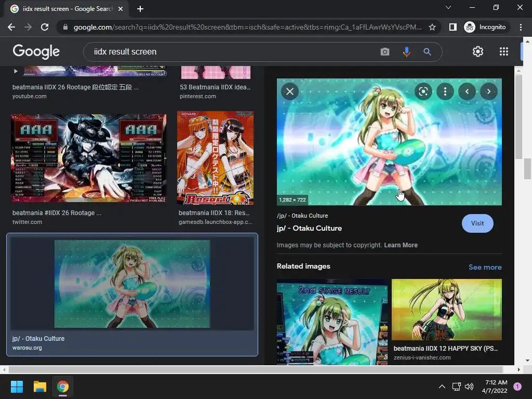Open preview image more options menu
This screenshot has height=399, width=532.
pos(445,91)
